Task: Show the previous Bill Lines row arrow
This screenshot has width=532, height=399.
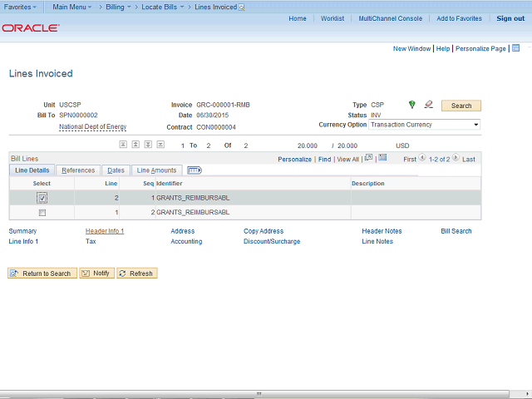Action: (422, 157)
